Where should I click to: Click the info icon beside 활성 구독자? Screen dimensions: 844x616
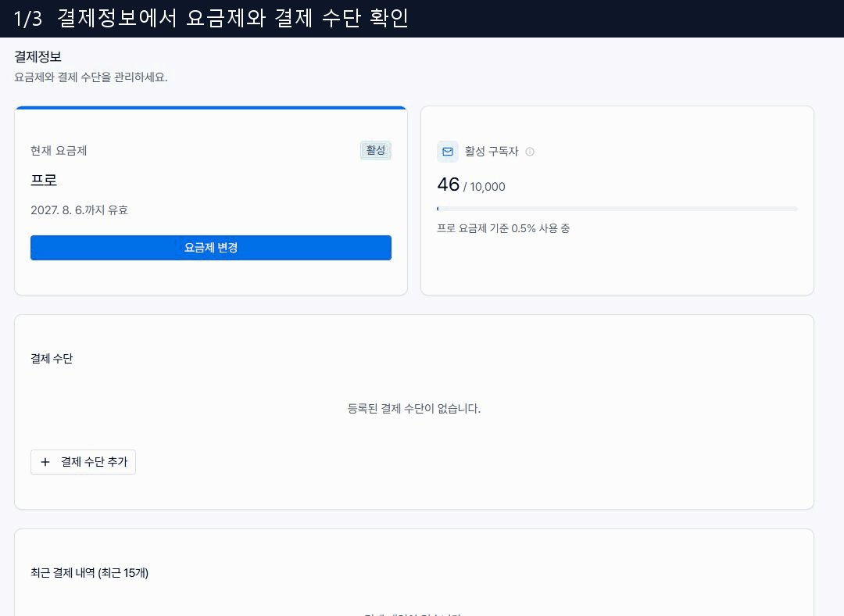coord(530,152)
